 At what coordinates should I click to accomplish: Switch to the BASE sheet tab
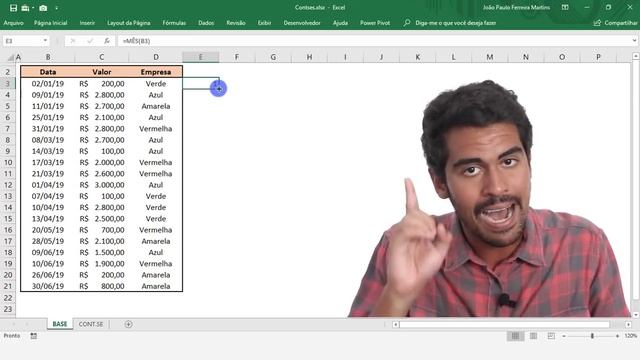pos(60,324)
